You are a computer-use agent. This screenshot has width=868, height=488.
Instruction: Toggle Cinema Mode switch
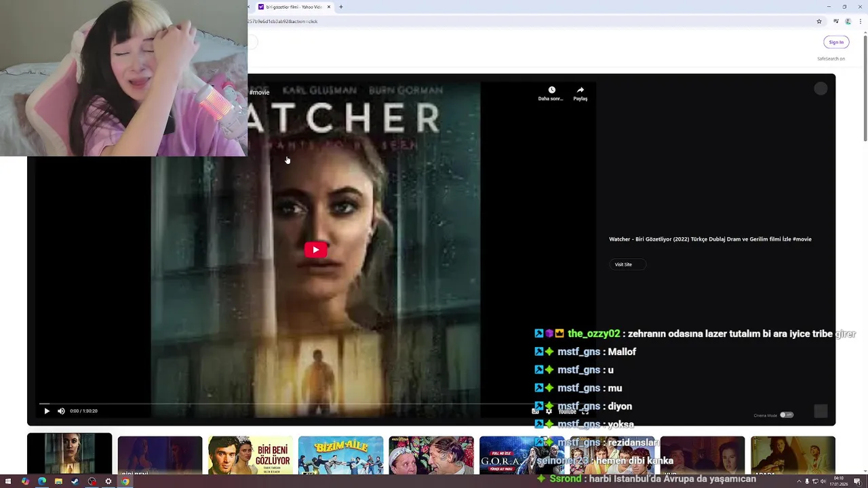tap(787, 415)
